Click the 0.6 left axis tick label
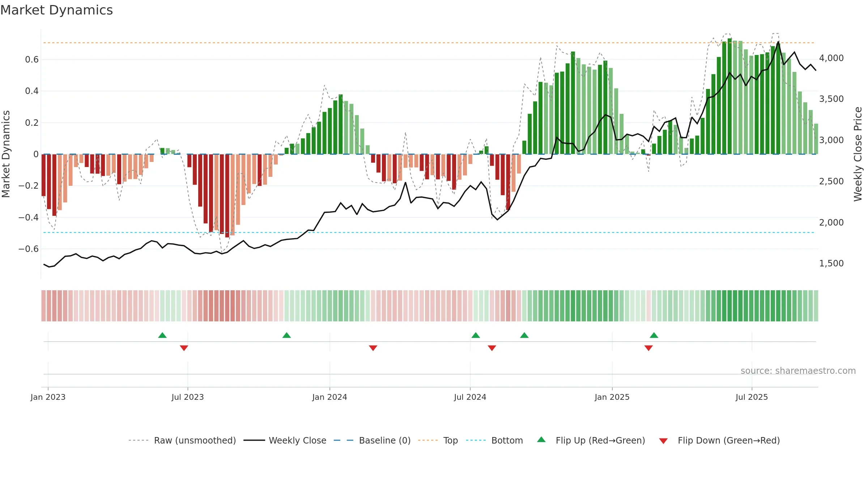This screenshot has width=868, height=488. click(x=32, y=60)
